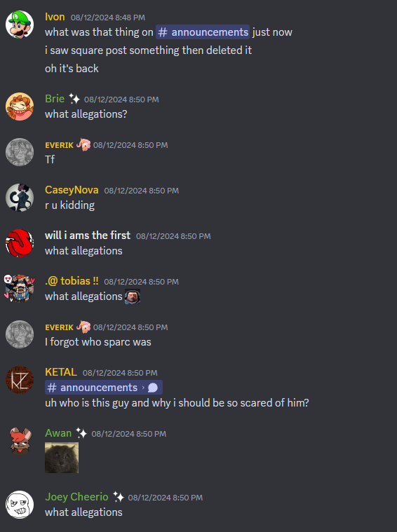Open KETAL's KZ logo avatar
This screenshot has height=532, width=397.
pyautogui.click(x=20, y=380)
